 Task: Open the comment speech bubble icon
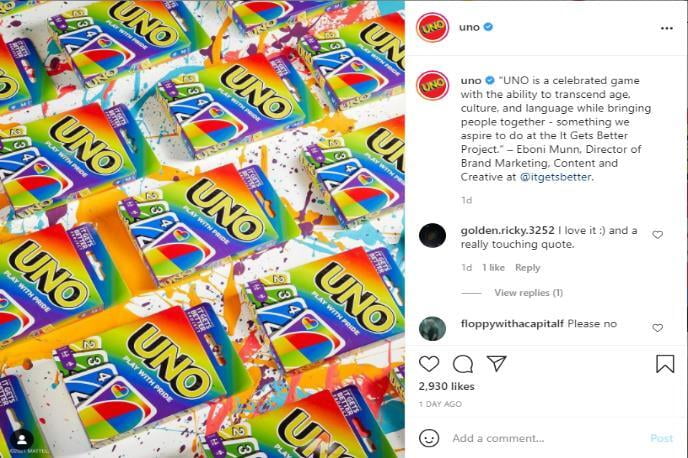(462, 364)
